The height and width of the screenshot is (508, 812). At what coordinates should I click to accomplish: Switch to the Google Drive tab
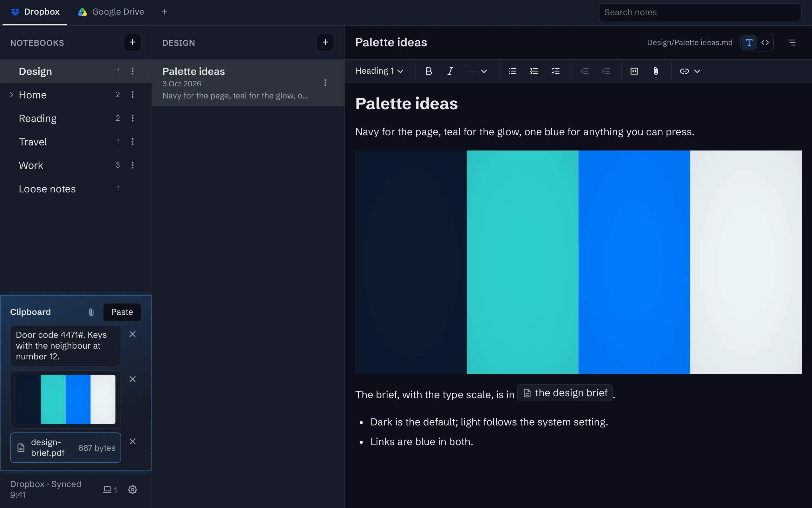point(111,12)
